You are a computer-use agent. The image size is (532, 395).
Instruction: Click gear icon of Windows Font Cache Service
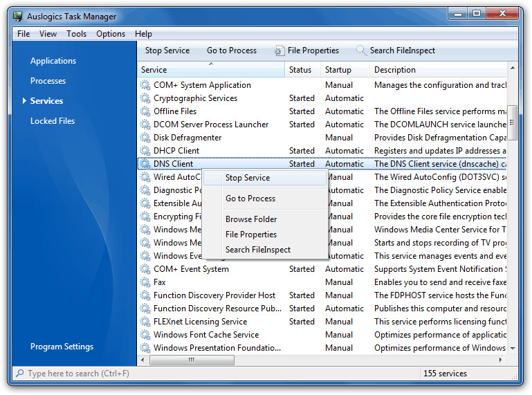[x=145, y=335]
